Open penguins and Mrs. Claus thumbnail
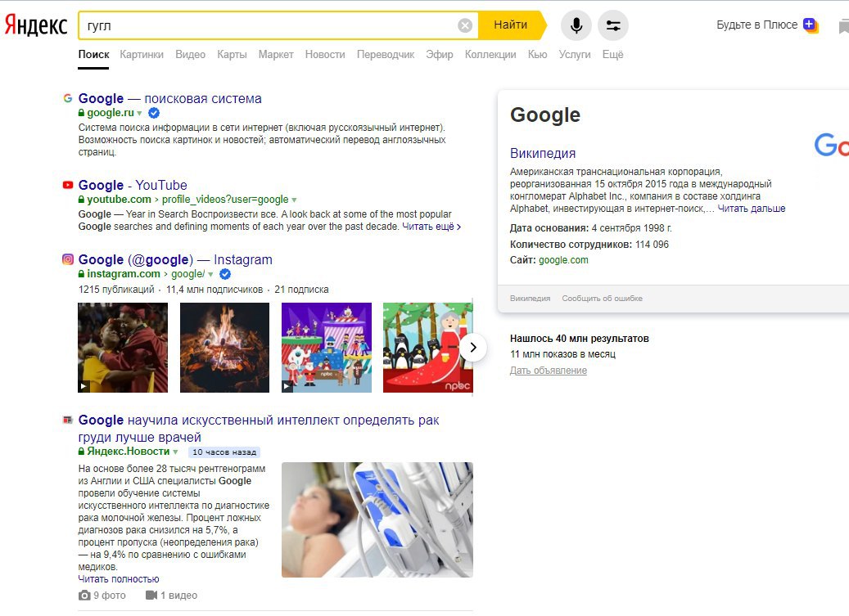 [427, 348]
